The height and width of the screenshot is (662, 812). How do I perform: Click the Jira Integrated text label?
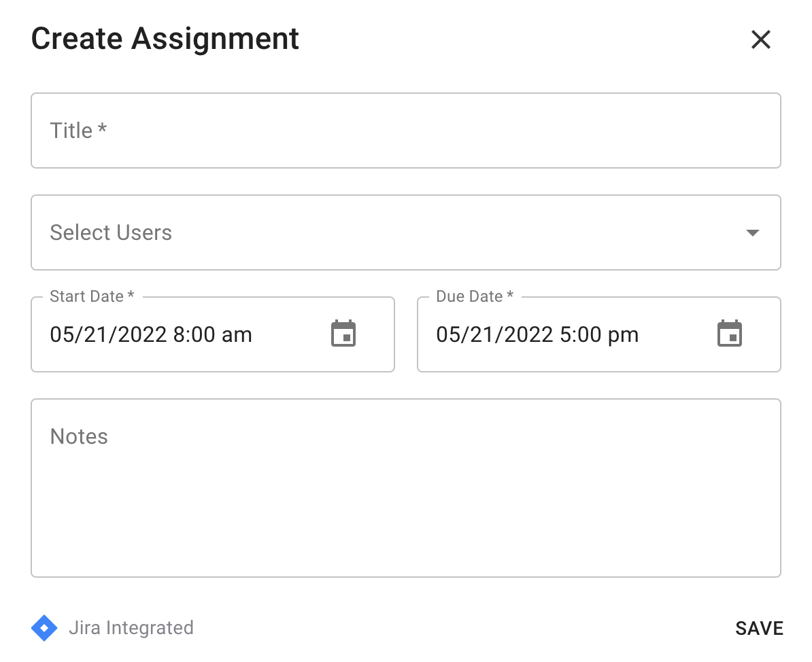click(x=131, y=628)
